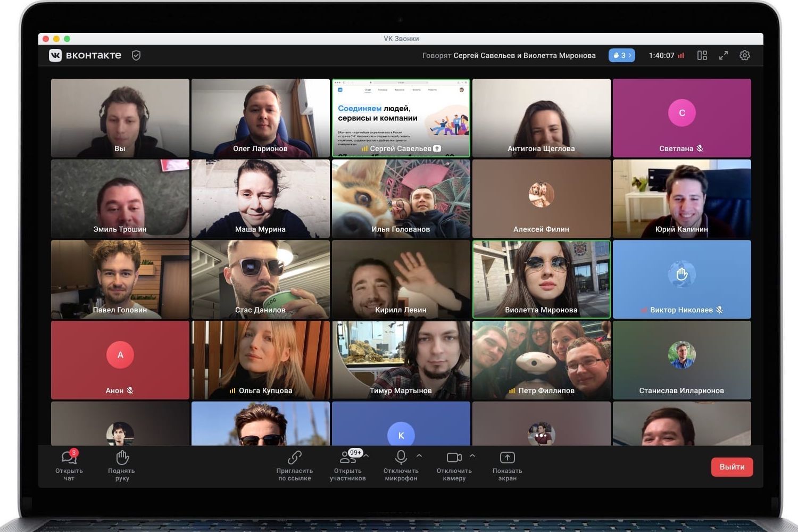Copy the invite link for the call

(x=294, y=465)
